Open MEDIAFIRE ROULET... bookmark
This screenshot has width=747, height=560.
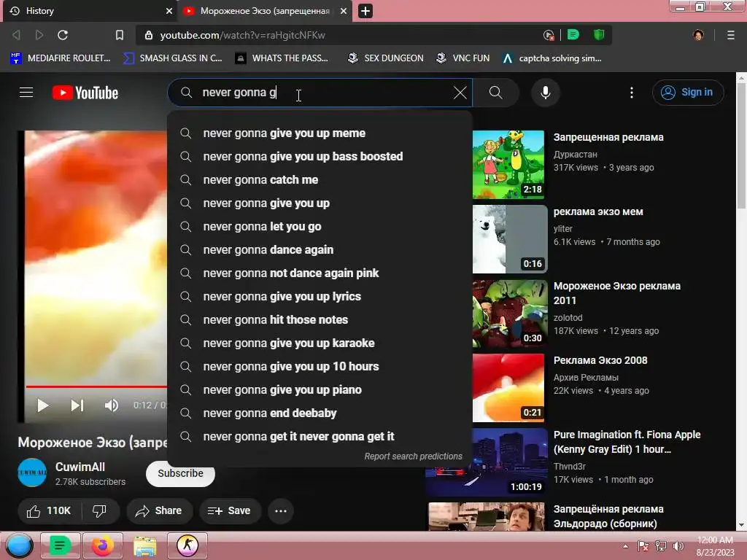[61, 58]
